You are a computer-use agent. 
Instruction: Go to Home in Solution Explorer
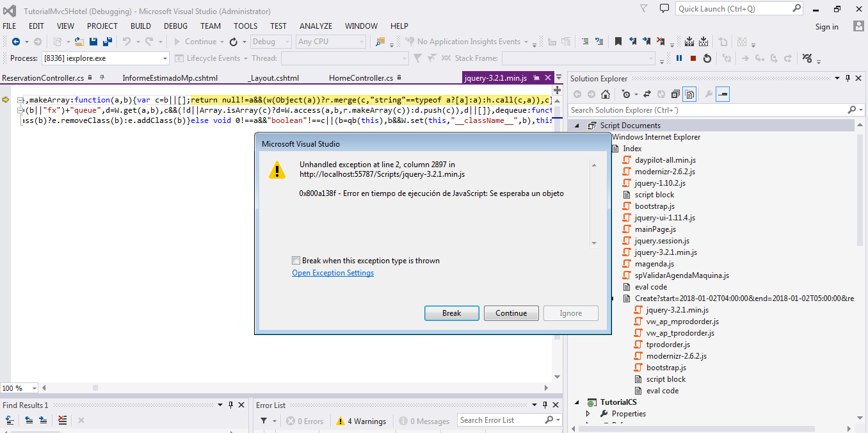[x=606, y=94]
